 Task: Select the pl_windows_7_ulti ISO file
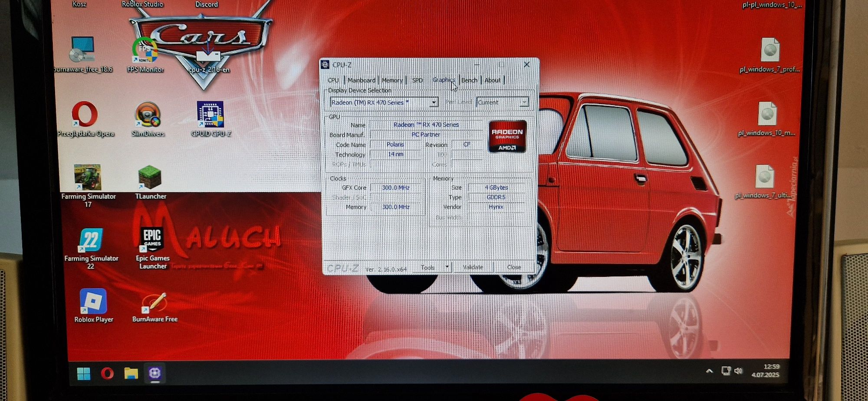(x=764, y=181)
